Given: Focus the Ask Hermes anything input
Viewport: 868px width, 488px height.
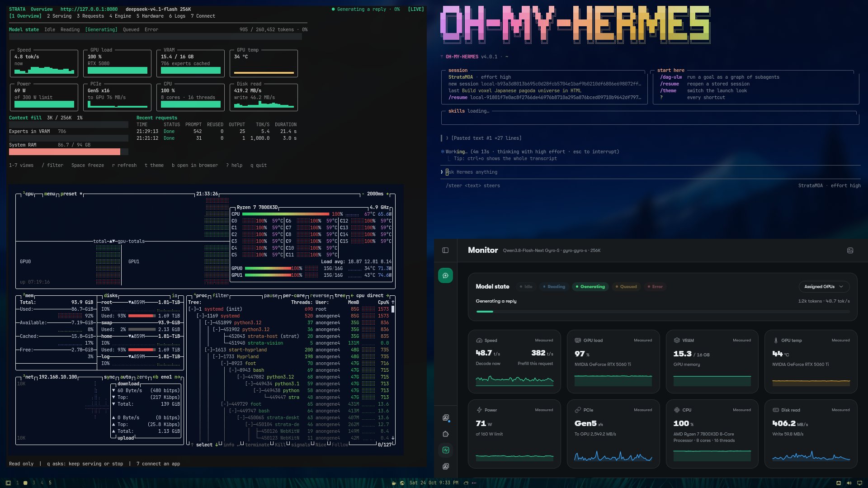Looking at the screenshot, I should [x=651, y=172].
